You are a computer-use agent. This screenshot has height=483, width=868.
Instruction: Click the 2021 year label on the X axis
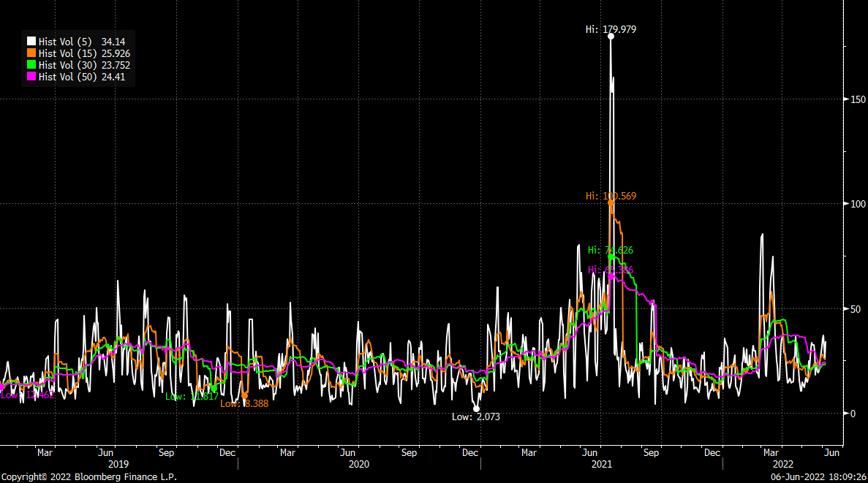pyautogui.click(x=601, y=464)
